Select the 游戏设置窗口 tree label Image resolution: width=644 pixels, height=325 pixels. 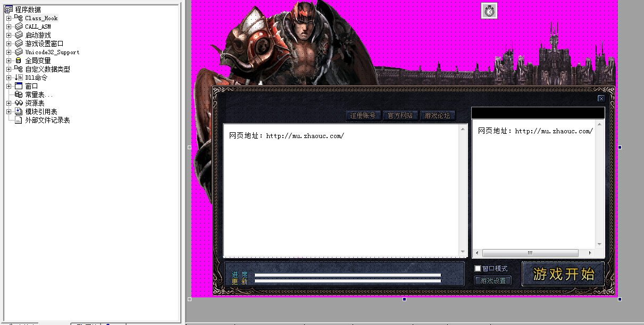(x=45, y=44)
